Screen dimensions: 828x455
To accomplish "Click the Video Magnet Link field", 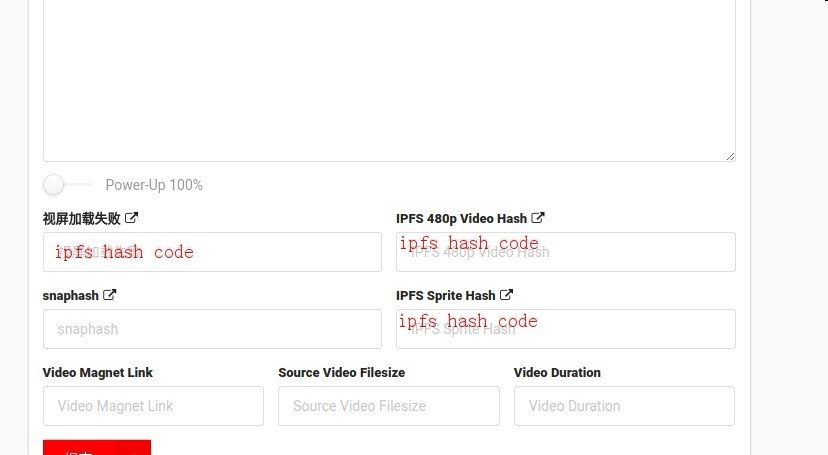I will (153, 406).
